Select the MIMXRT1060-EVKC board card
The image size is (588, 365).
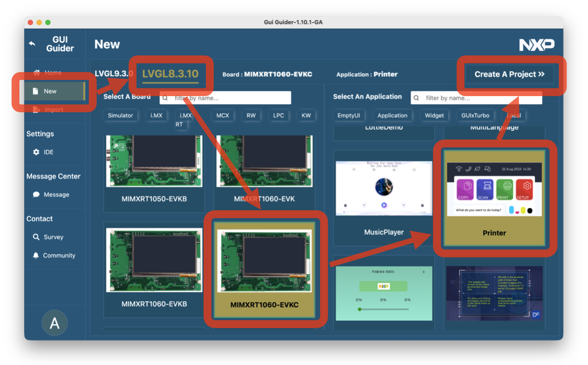pyautogui.click(x=264, y=269)
